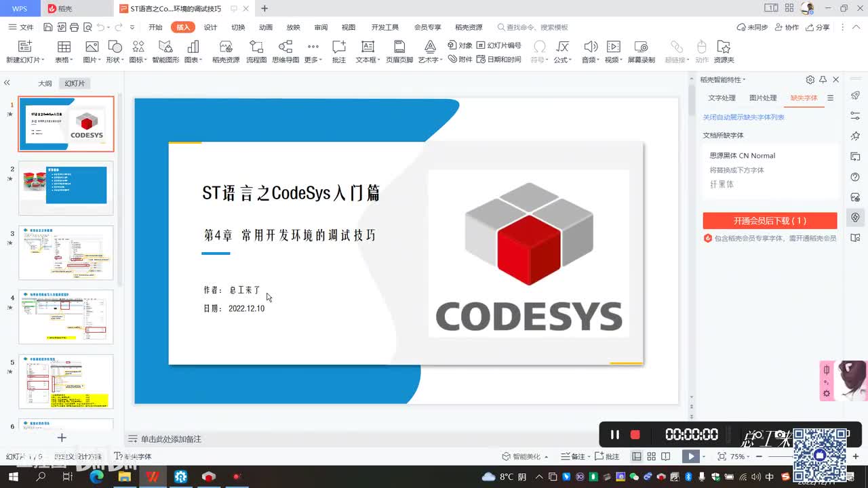The image size is (868, 488).
Task: Insert 日期和时间 date and time
Action: pos(498,60)
